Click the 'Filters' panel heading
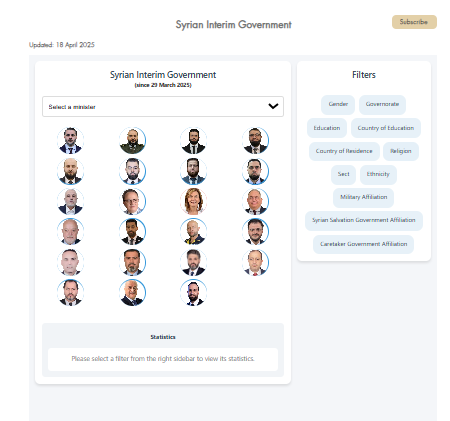This screenshot has height=421, width=450. pyautogui.click(x=364, y=75)
